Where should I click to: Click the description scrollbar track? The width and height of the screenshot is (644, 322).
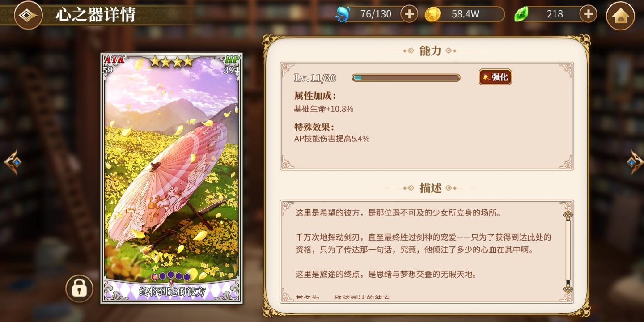568,252
